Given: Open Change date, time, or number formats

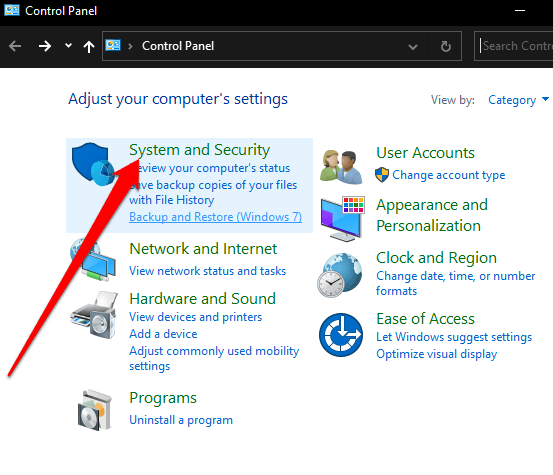Looking at the screenshot, I should pyautogui.click(x=455, y=283).
